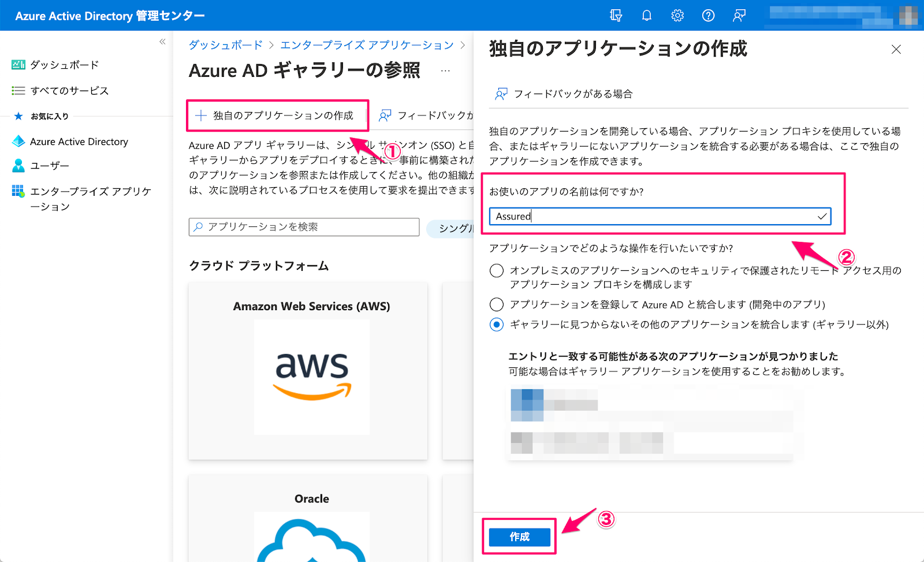Select the on-premises Application Proxy radio option

click(x=497, y=270)
